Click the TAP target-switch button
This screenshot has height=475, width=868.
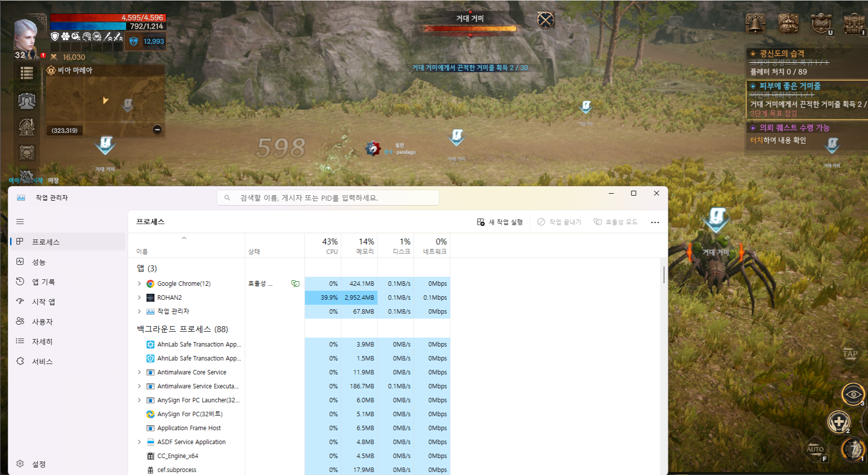pos(850,354)
